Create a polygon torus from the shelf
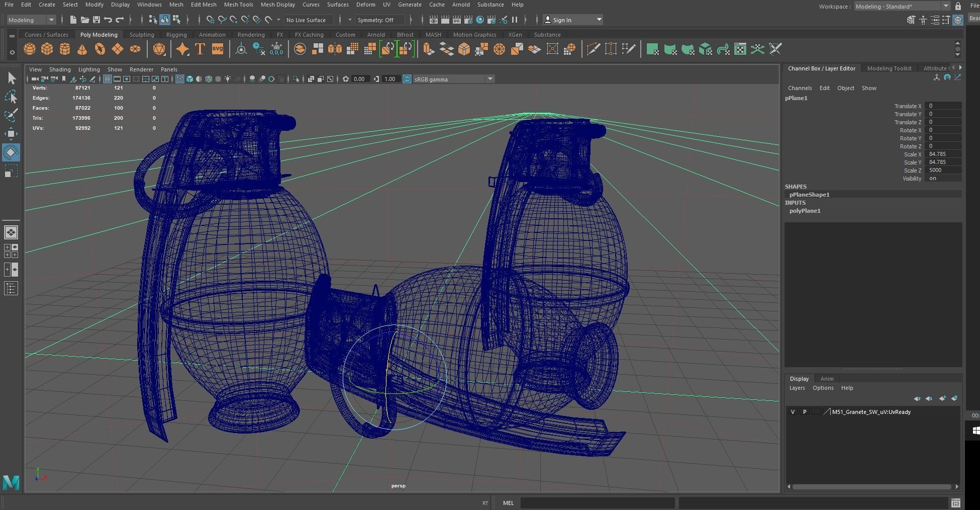980x510 pixels. [100, 49]
